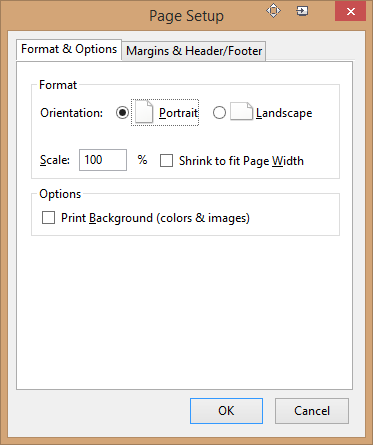Click the arrow-into-screen icon in title bar
The width and height of the screenshot is (373, 445).
302,11
